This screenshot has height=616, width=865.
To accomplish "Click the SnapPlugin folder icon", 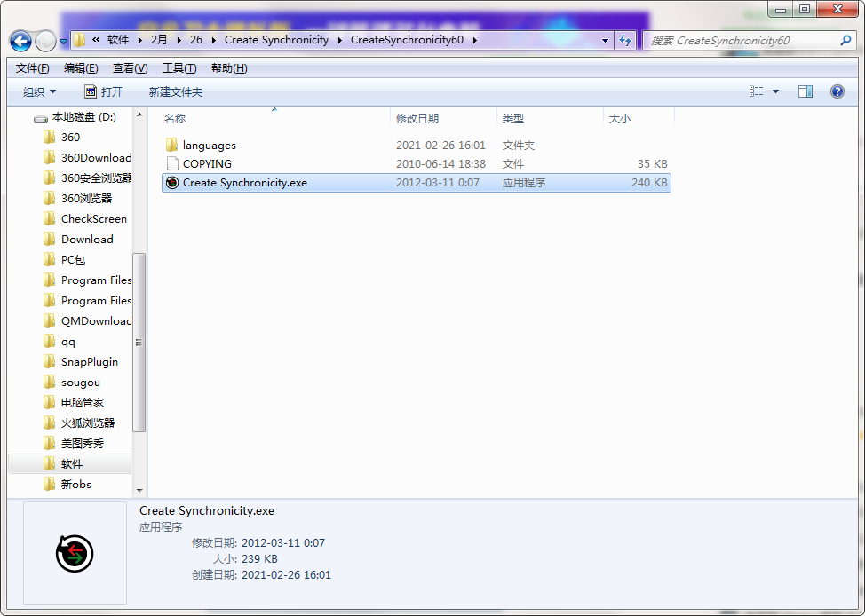I will 49,362.
